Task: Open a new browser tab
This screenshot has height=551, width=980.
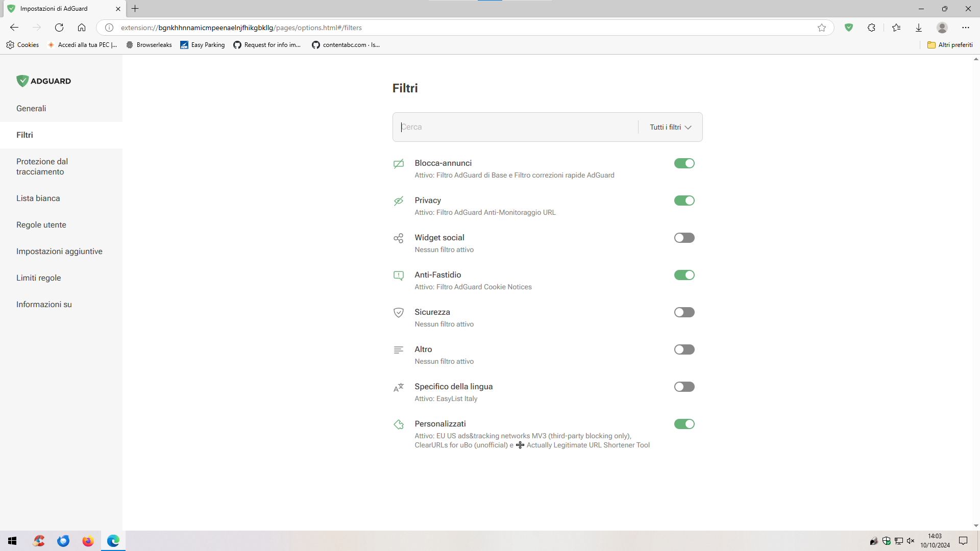Action: coord(135,9)
